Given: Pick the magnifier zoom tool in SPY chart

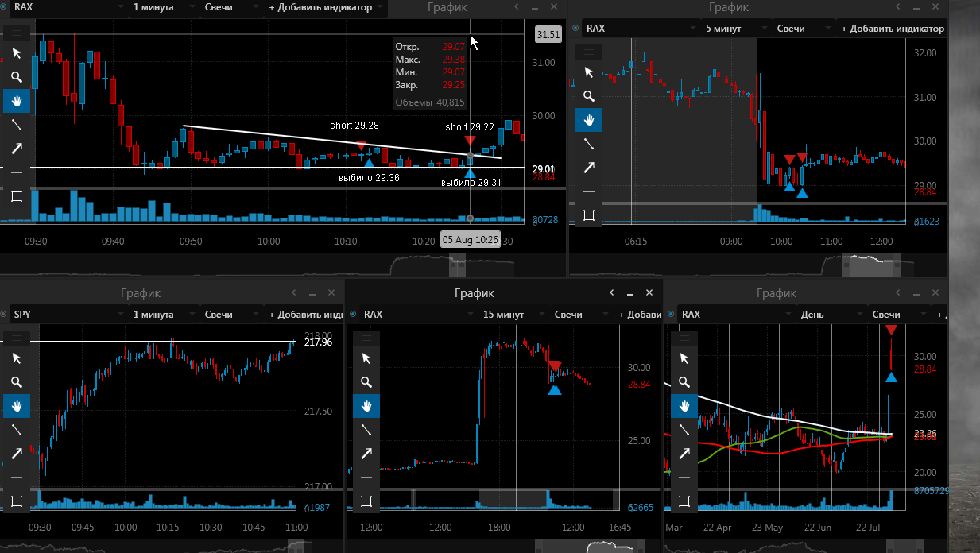Looking at the screenshot, I should point(17,382).
